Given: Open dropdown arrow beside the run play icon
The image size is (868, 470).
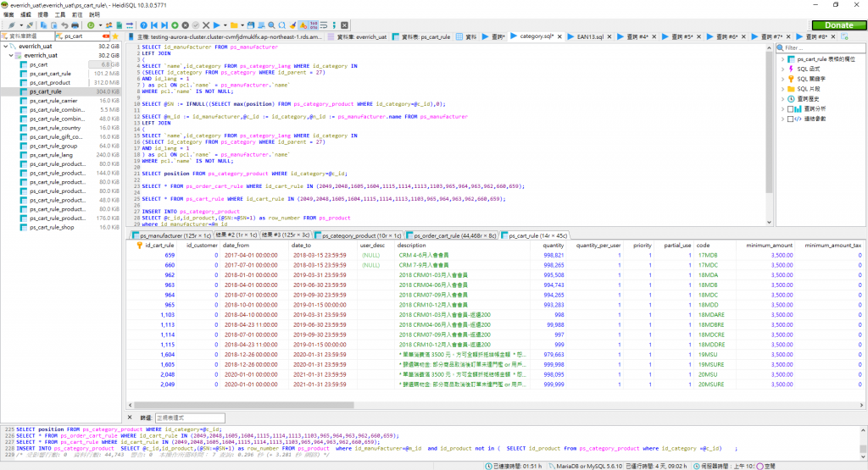Looking at the screenshot, I should [x=225, y=25].
